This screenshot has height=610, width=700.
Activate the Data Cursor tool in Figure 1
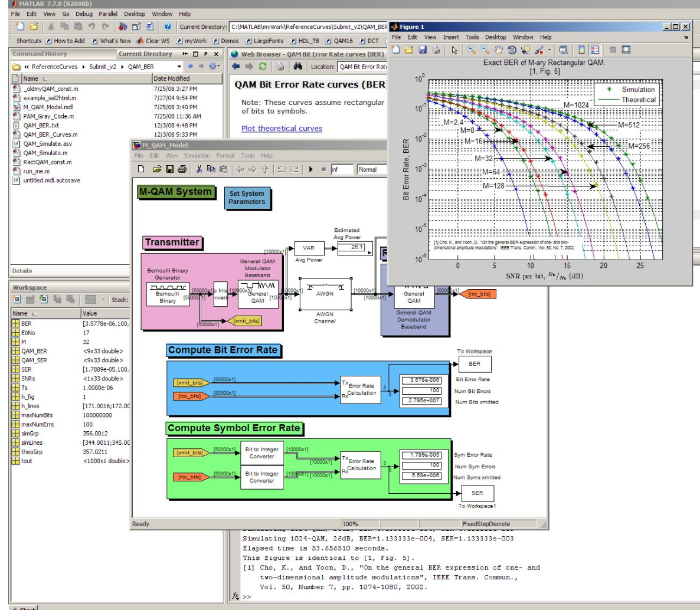click(525, 49)
